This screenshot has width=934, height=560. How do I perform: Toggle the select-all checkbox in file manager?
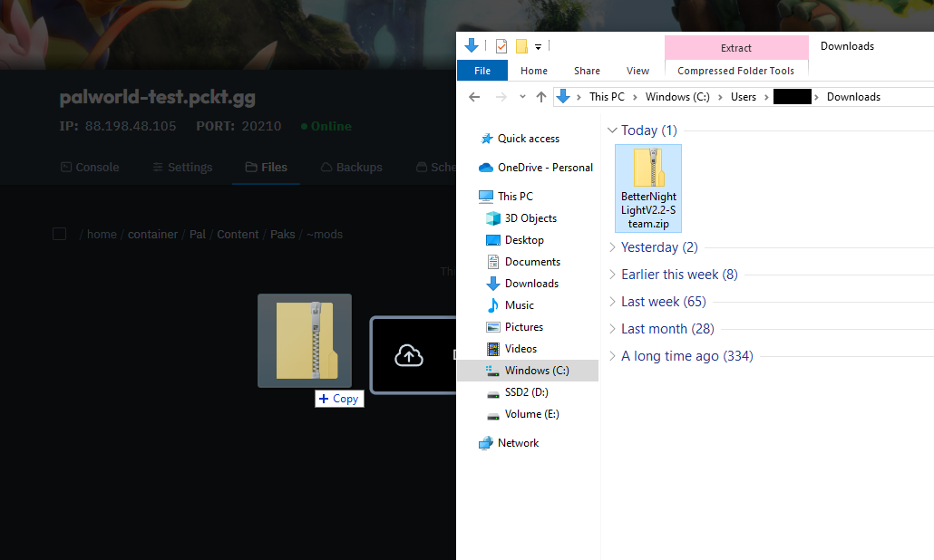[60, 234]
